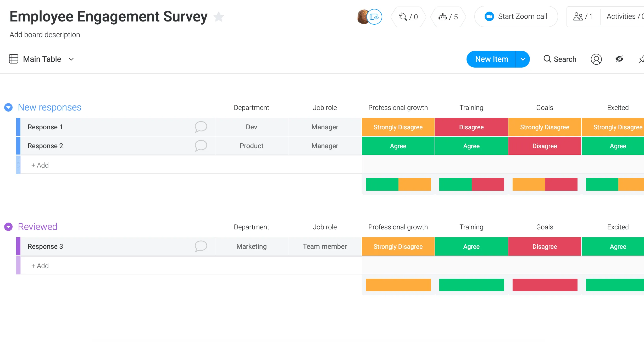Expand the Main Table view dropdown

(71, 59)
